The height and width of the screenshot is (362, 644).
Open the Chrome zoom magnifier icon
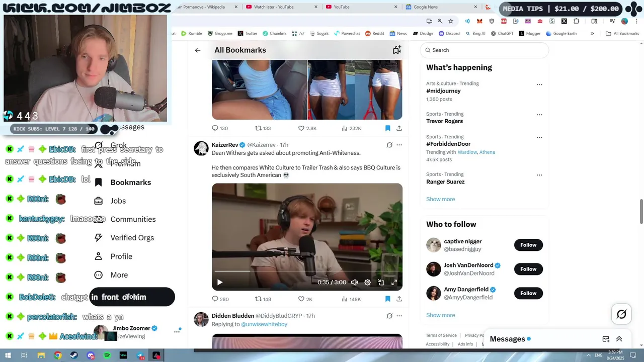click(x=440, y=21)
